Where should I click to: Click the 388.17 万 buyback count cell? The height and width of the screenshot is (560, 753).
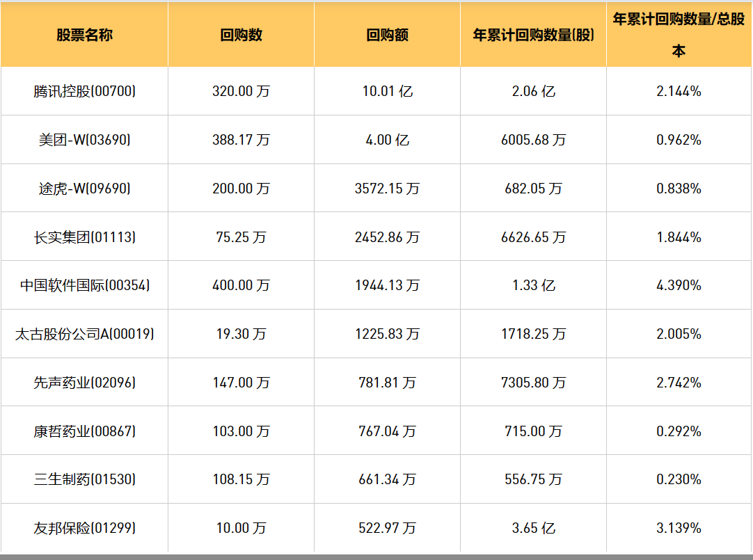point(241,140)
